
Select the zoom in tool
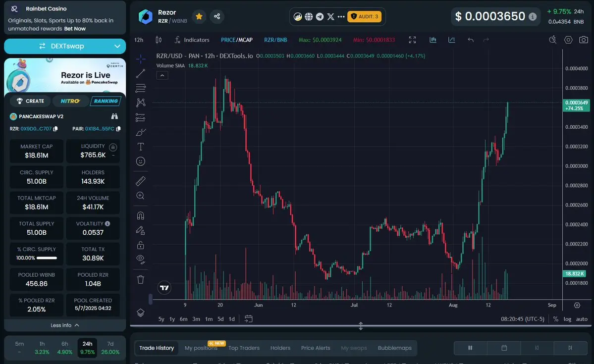pyautogui.click(x=141, y=196)
